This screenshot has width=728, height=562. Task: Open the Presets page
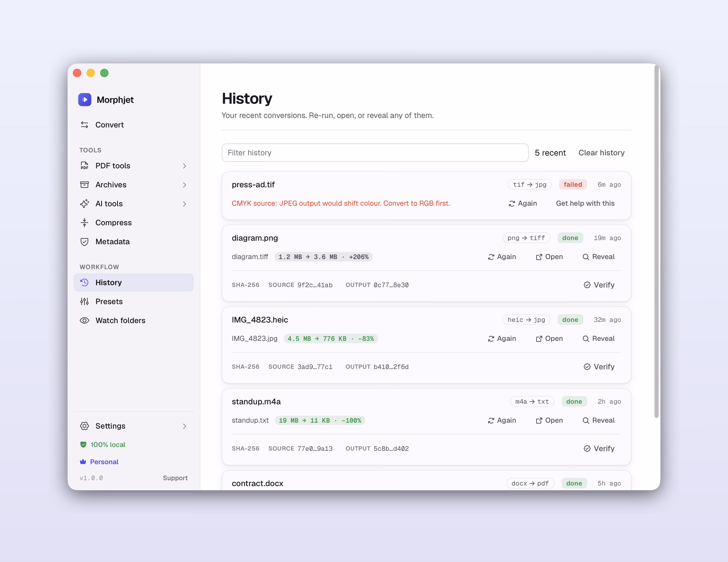point(134,302)
